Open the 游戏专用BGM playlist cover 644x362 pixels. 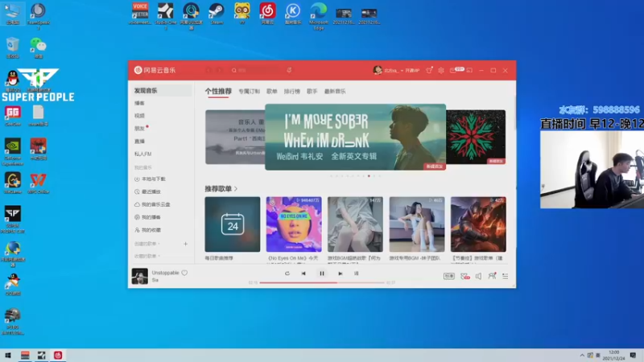pos(417,224)
